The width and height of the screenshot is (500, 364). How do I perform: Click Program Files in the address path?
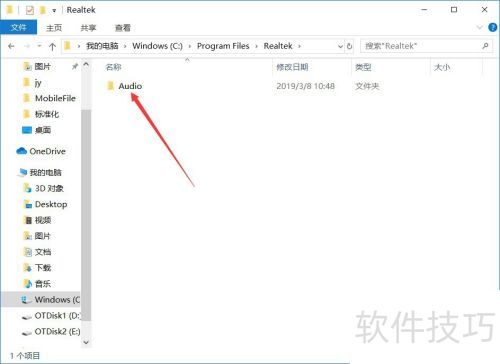tap(223, 46)
